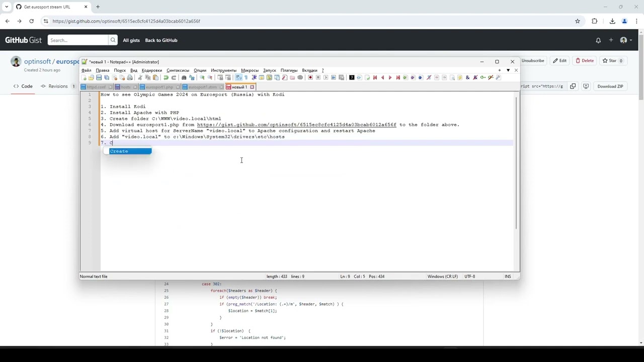Expand the tab list dropdown triangle
The height and width of the screenshot is (362, 644).
[508, 70]
